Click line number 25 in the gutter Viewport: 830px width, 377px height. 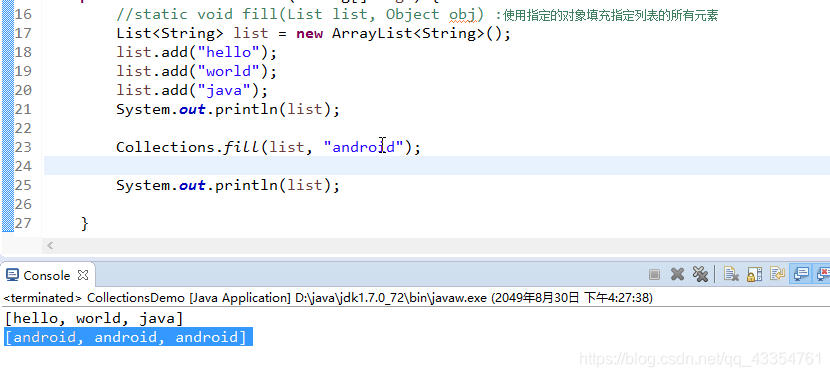(x=23, y=185)
